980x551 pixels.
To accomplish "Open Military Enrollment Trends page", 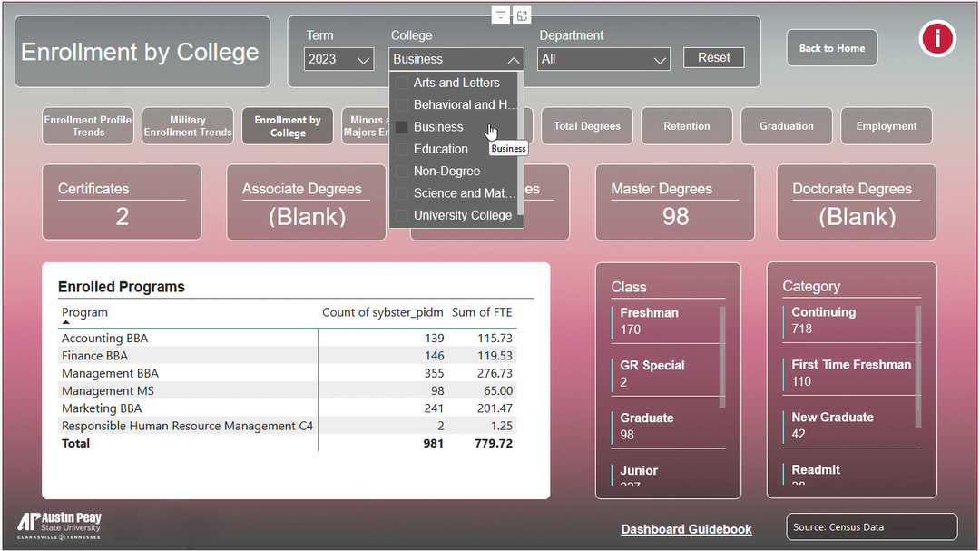I will (187, 125).
